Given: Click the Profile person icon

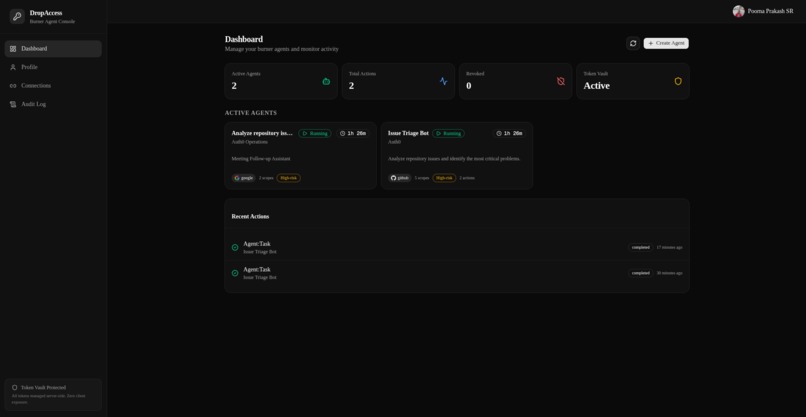Looking at the screenshot, I should pyautogui.click(x=13, y=67).
